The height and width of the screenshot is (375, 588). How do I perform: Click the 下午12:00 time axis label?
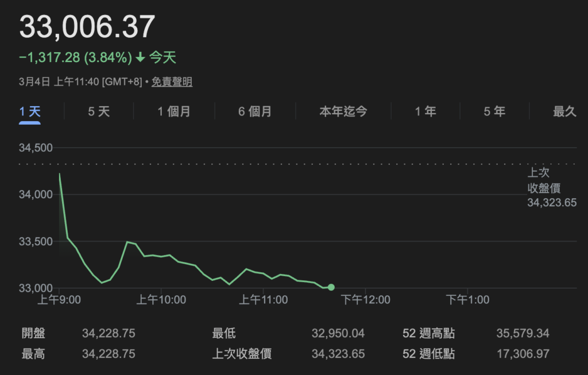point(365,300)
